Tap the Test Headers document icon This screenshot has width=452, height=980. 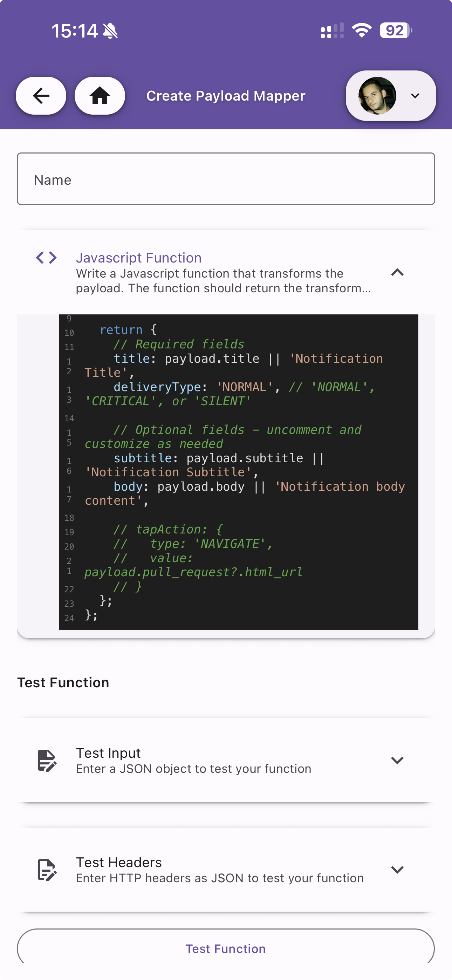[47, 870]
